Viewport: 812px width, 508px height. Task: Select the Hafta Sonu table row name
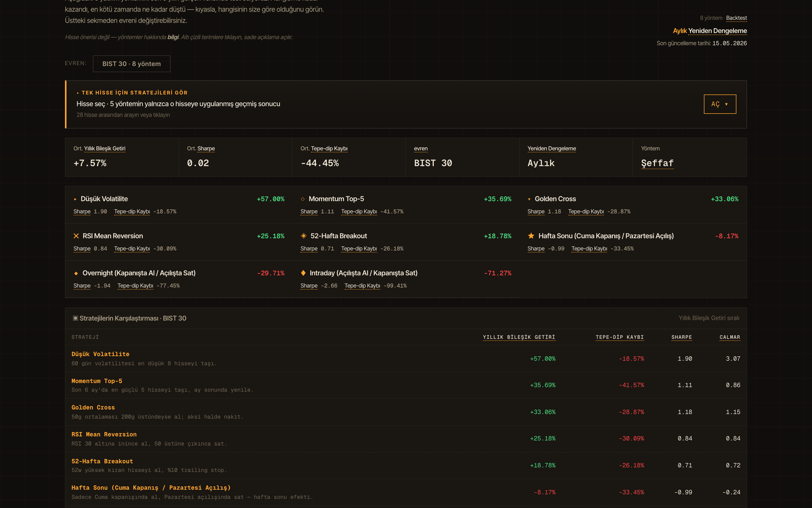[151, 488]
